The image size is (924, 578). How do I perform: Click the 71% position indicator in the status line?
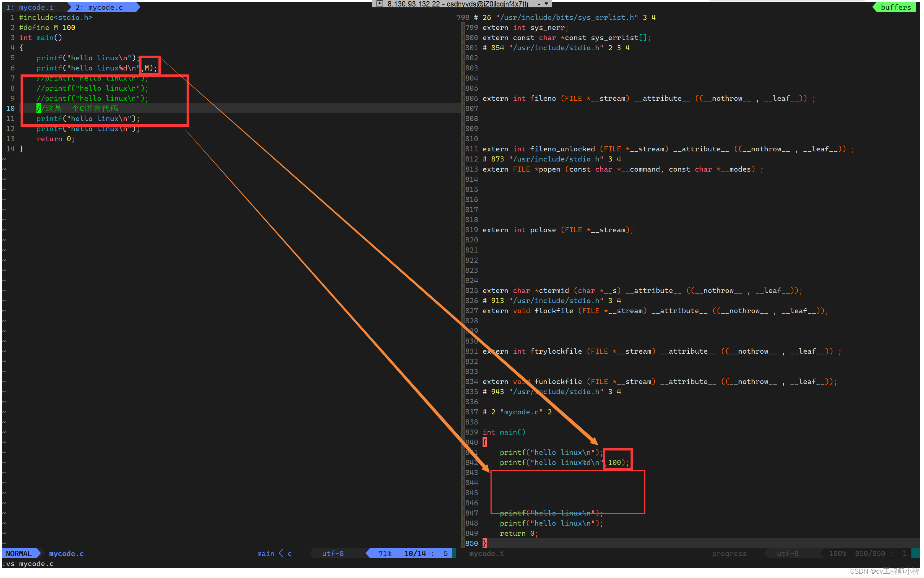(385, 553)
